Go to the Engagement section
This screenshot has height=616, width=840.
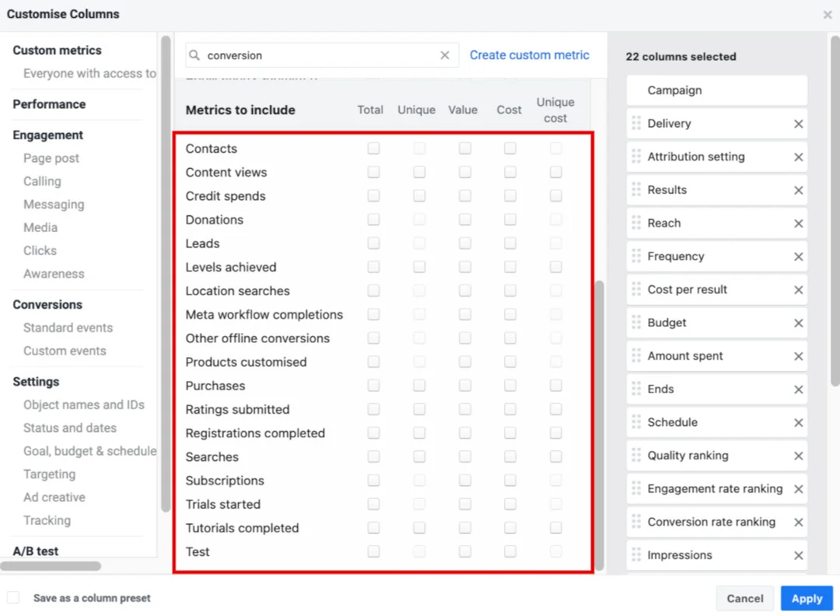click(x=47, y=135)
